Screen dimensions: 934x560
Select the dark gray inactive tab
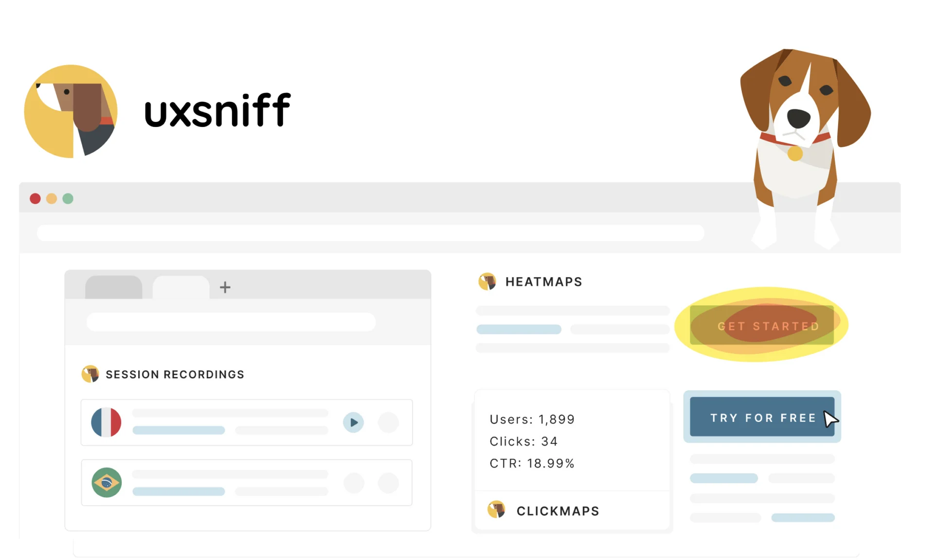113,287
